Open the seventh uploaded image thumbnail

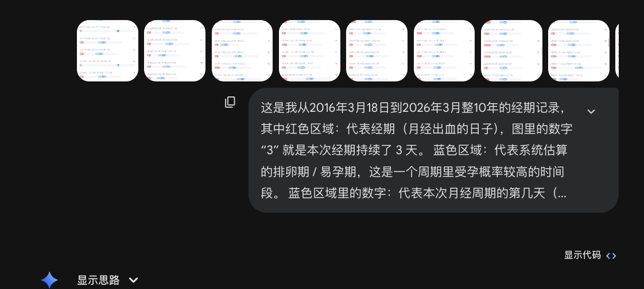(x=511, y=50)
